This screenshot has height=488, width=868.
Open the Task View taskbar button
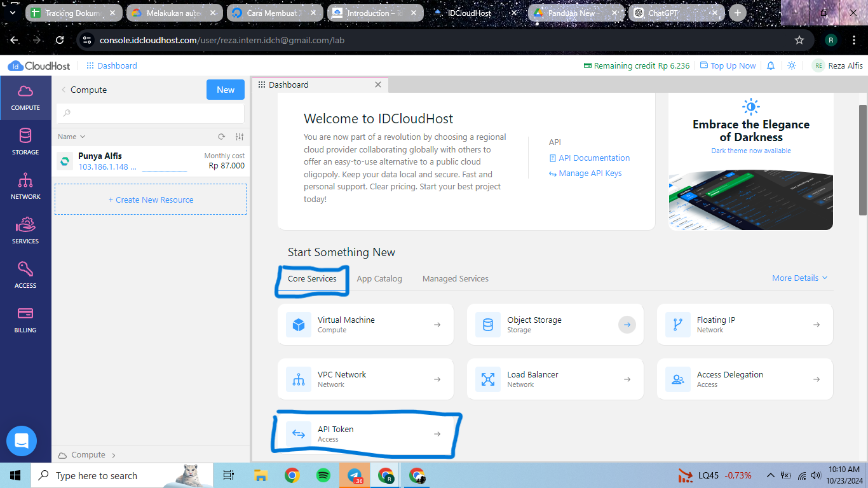coord(229,475)
